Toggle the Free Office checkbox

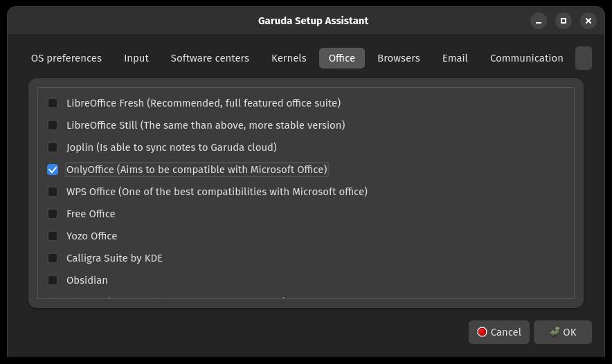click(53, 214)
